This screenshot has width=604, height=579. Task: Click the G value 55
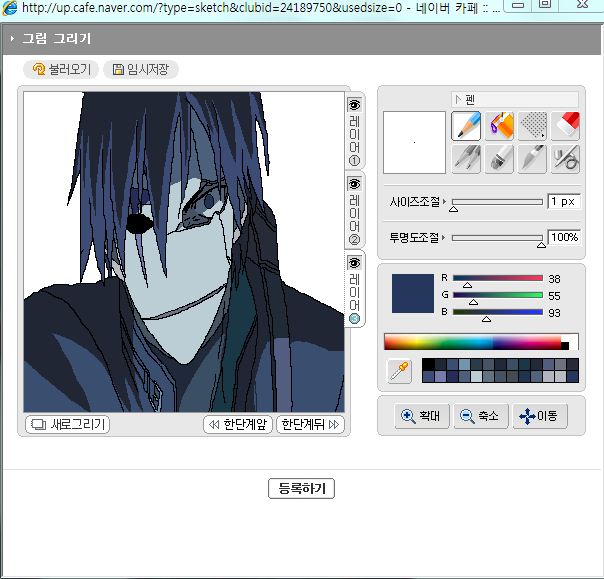click(554, 296)
